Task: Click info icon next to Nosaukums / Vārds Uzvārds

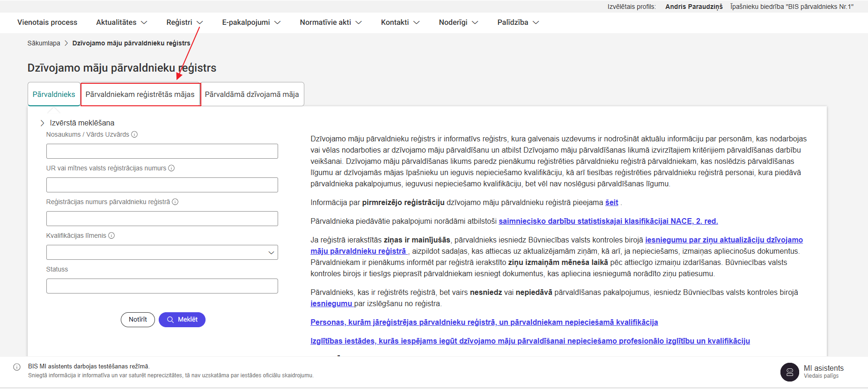Action: (134, 134)
